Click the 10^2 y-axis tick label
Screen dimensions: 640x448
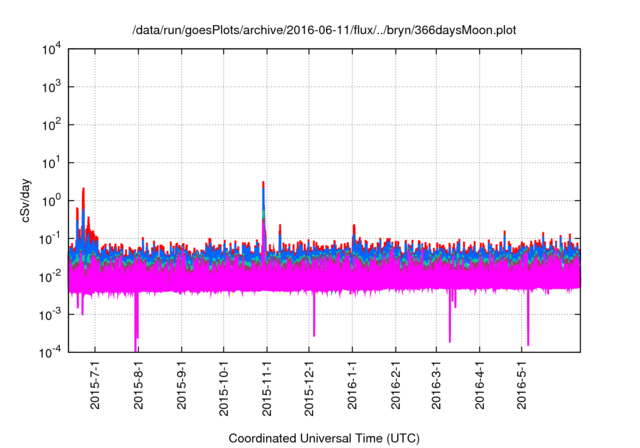(x=51, y=125)
